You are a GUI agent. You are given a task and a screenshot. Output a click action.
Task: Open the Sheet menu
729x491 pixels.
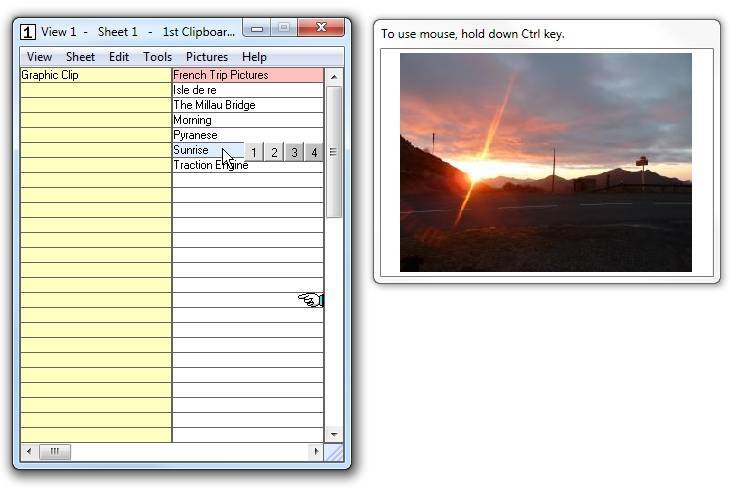80,57
